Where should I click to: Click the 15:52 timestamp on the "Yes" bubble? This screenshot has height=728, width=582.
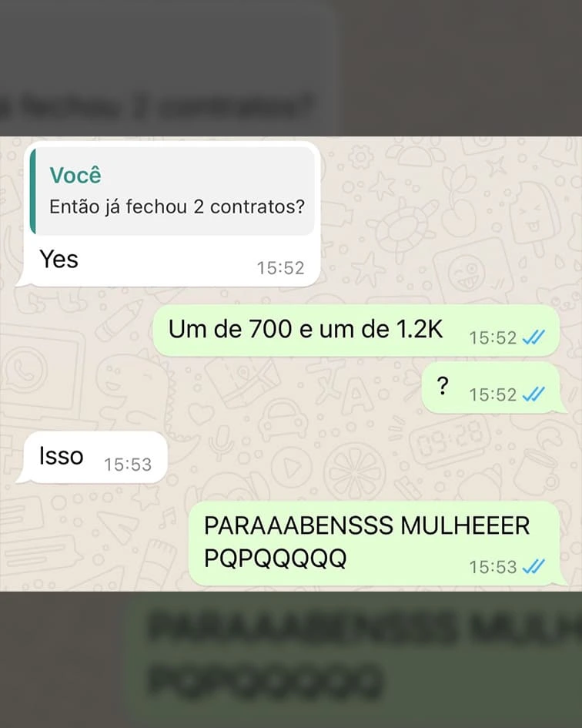click(280, 268)
